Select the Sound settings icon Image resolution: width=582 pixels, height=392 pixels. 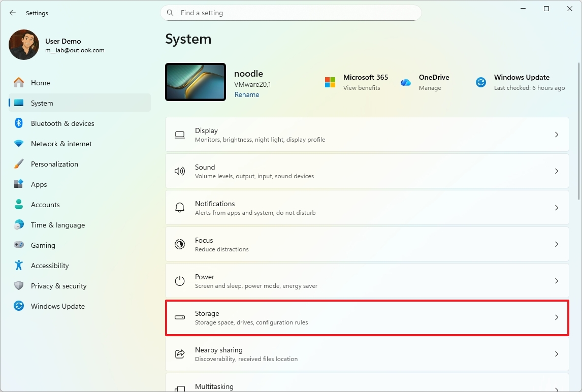[180, 171]
